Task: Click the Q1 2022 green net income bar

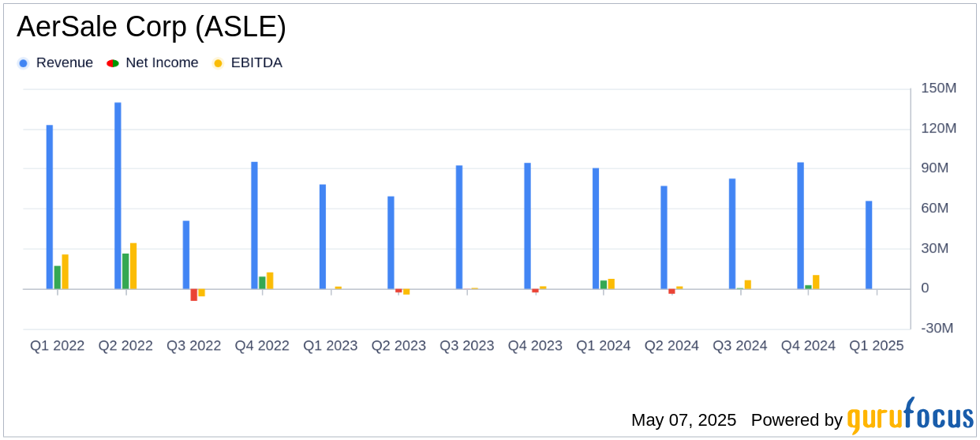Action: coord(58,277)
